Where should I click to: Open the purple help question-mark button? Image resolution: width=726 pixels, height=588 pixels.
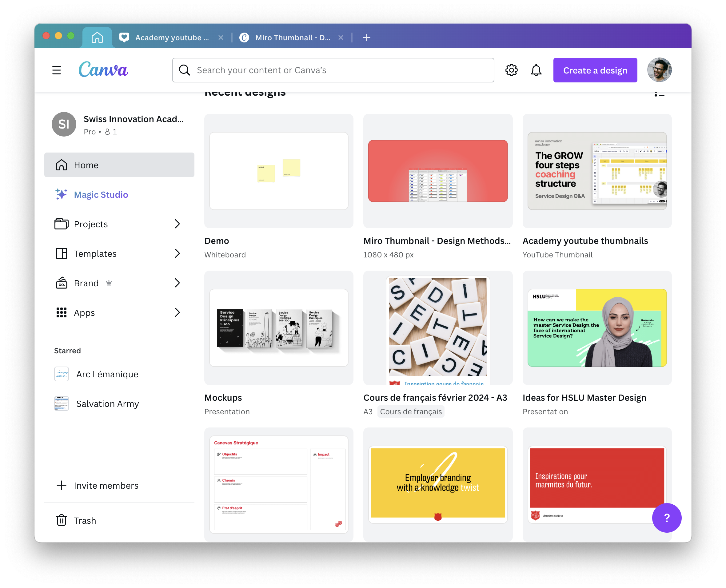pyautogui.click(x=666, y=518)
